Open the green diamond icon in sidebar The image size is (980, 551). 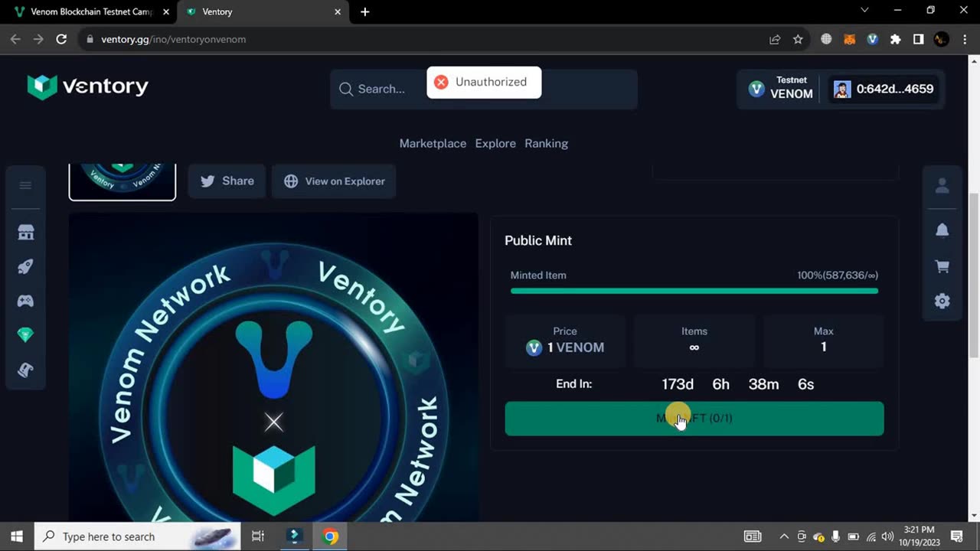(25, 335)
